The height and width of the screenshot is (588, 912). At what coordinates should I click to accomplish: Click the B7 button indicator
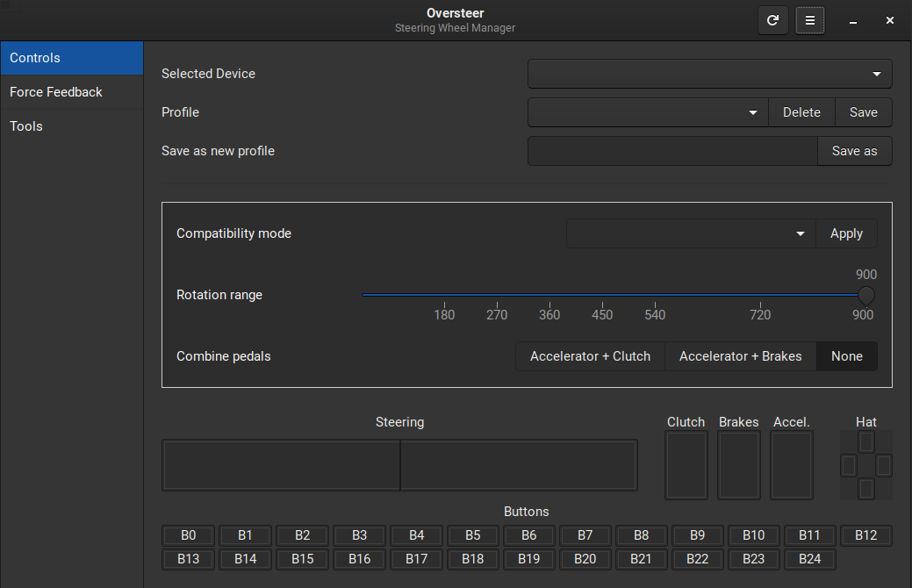coord(585,535)
